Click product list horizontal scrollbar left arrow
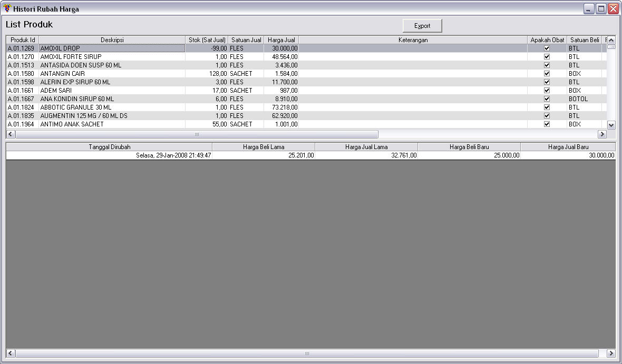The height and width of the screenshot is (364, 622). click(11, 134)
